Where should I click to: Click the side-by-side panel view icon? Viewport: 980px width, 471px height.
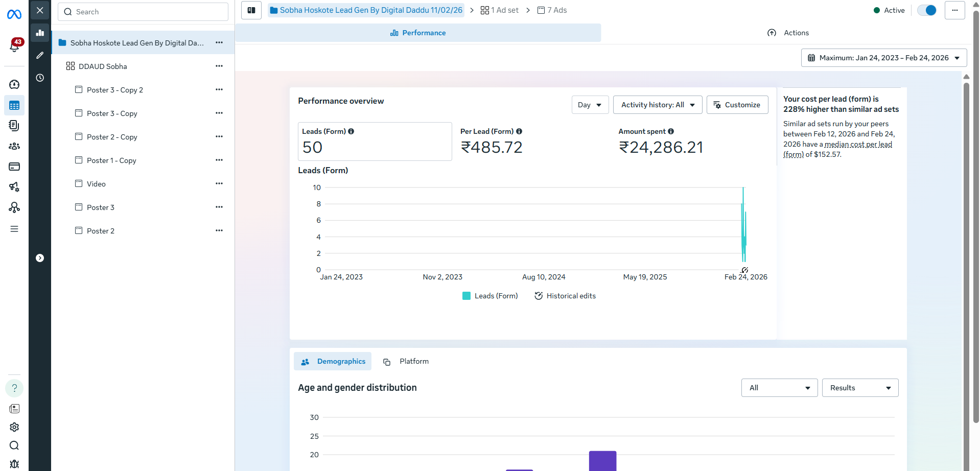click(x=251, y=10)
